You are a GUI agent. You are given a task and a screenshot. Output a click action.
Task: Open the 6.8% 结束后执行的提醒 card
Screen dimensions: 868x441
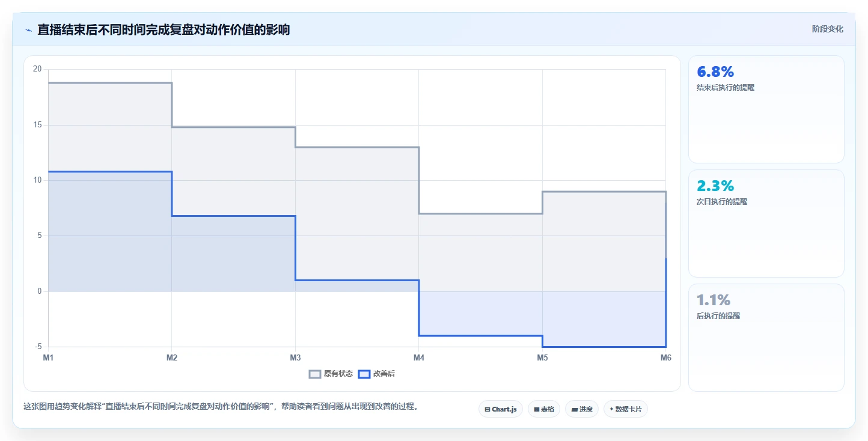pos(766,109)
